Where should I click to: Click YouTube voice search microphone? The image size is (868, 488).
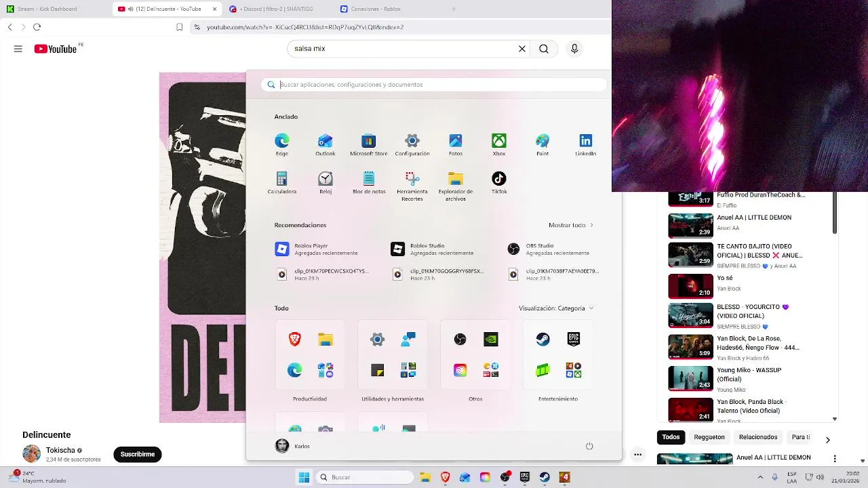(x=574, y=49)
